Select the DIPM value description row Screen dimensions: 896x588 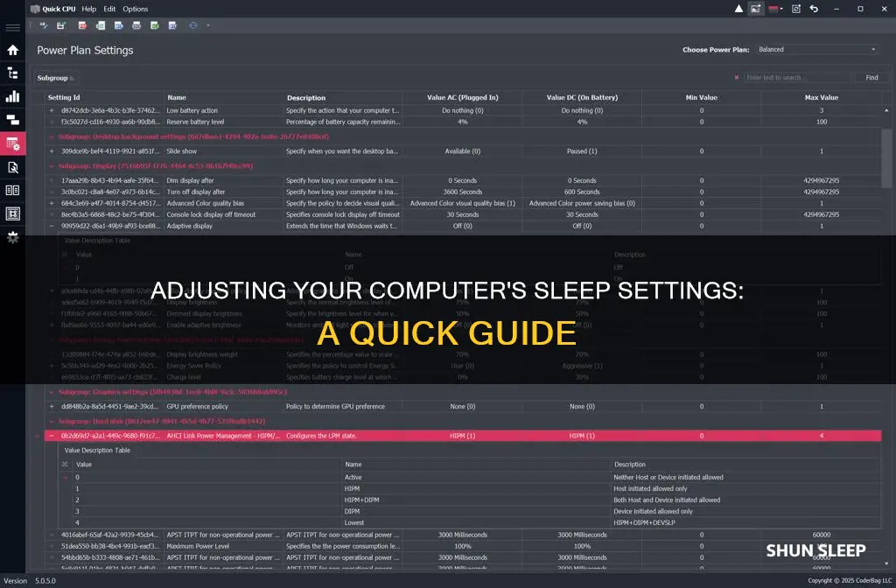(x=470, y=511)
